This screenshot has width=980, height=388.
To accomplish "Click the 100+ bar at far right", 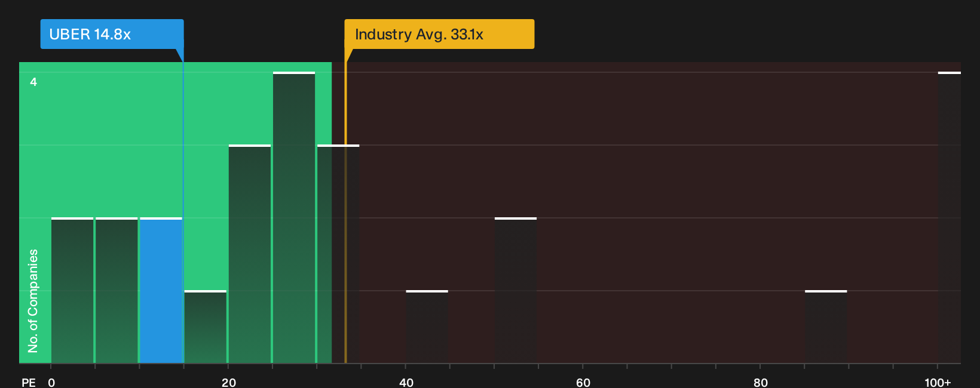I will (x=950, y=217).
